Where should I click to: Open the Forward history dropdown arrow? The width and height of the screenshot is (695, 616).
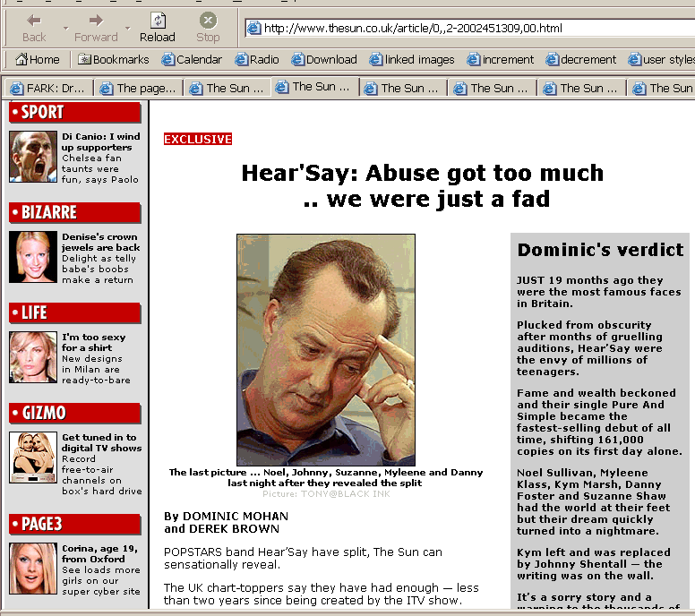128,29
